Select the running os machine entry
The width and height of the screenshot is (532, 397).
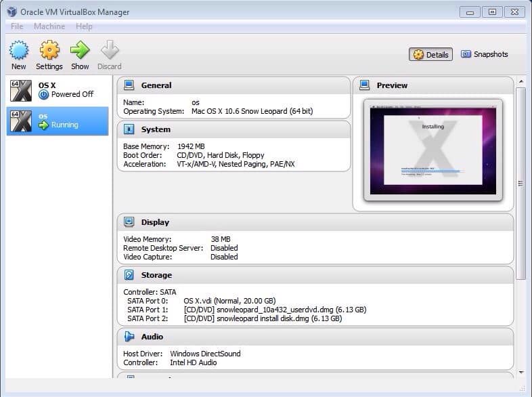[58, 121]
